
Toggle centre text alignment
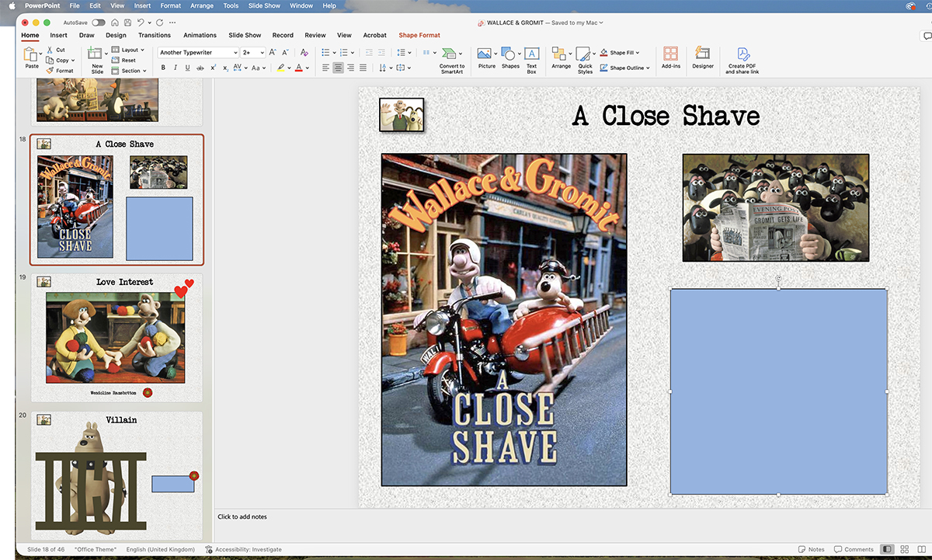point(338,68)
